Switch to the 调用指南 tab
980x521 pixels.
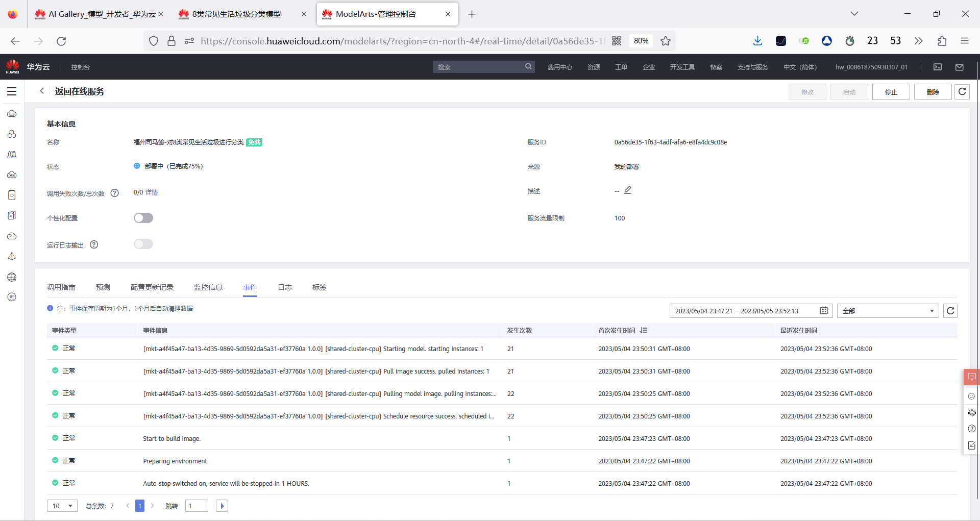(x=61, y=287)
